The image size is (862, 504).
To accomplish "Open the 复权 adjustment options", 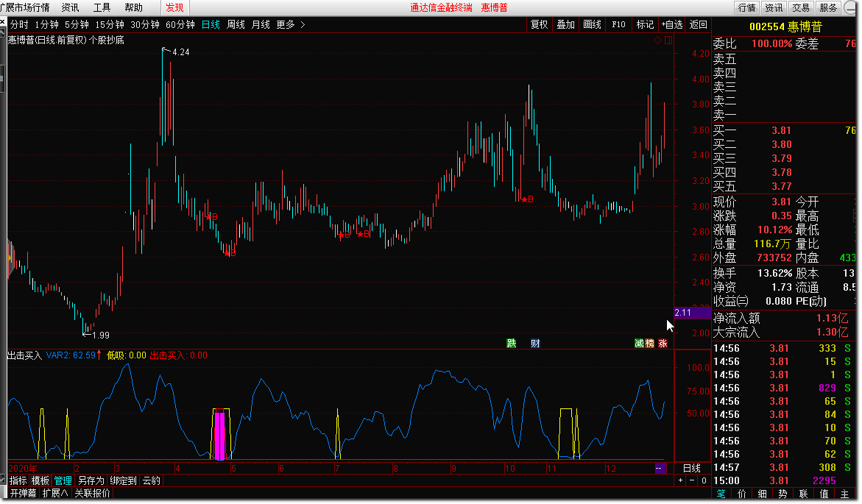I will click(x=540, y=25).
